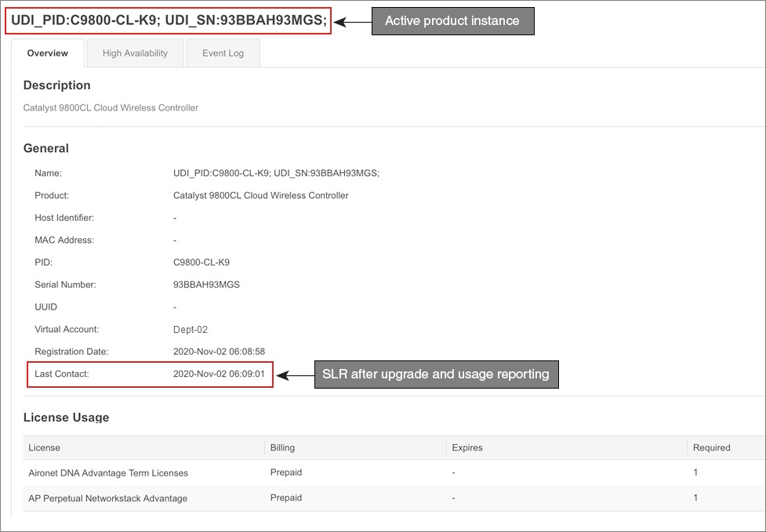Click the Registration Date timestamp

tap(222, 351)
